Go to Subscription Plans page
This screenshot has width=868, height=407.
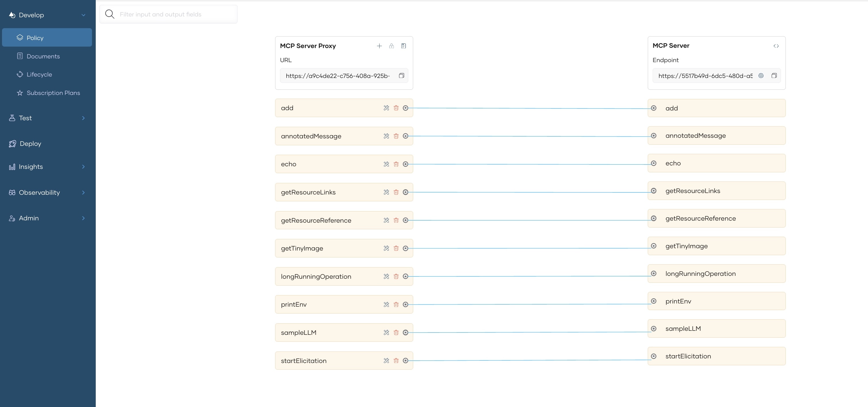(x=53, y=93)
